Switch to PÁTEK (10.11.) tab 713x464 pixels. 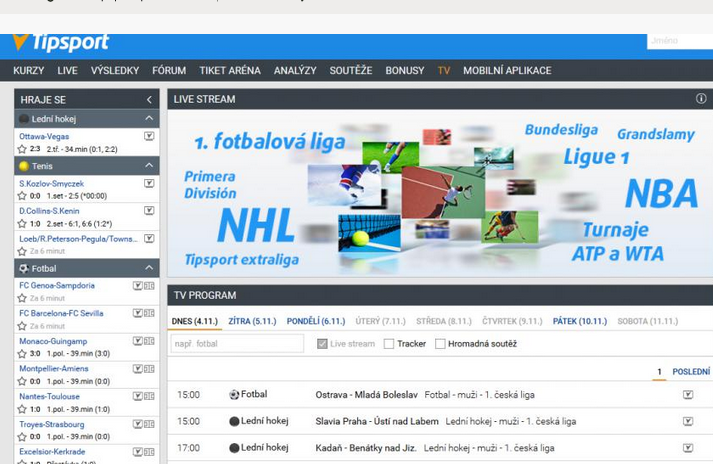(x=580, y=321)
